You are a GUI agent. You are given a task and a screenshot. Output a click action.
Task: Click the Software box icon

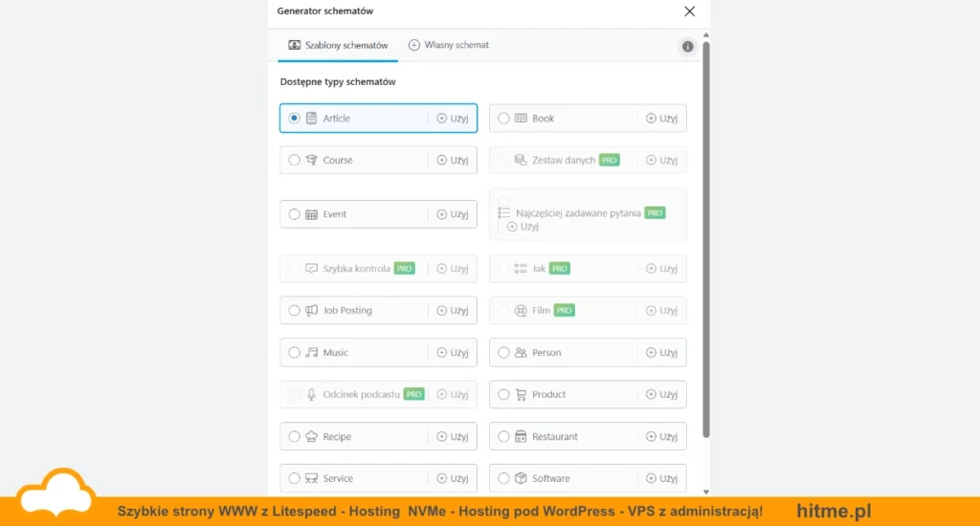coord(521,478)
